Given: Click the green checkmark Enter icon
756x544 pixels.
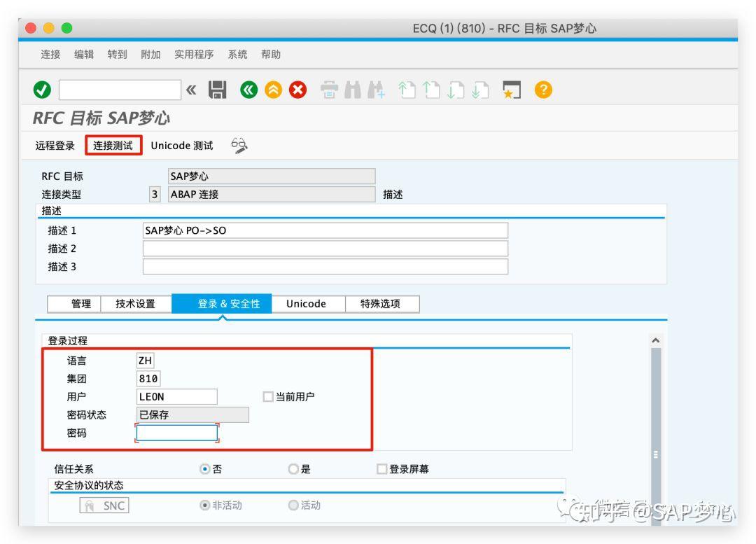Looking at the screenshot, I should click(x=43, y=90).
